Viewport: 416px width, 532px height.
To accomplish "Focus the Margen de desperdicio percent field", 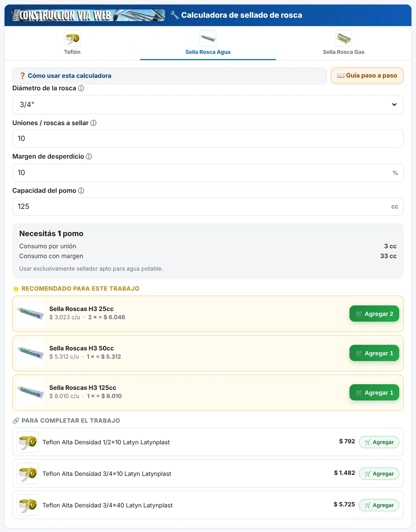I will 208,173.
